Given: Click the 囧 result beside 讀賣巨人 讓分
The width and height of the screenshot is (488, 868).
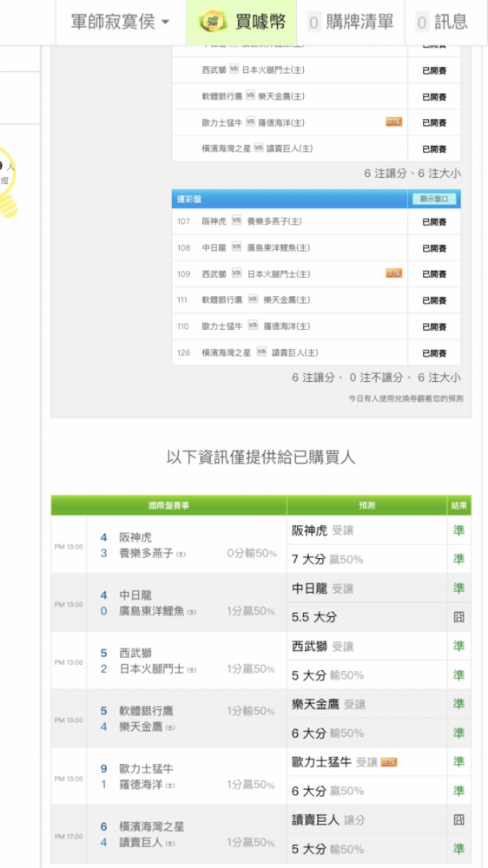Looking at the screenshot, I should pos(459,820).
